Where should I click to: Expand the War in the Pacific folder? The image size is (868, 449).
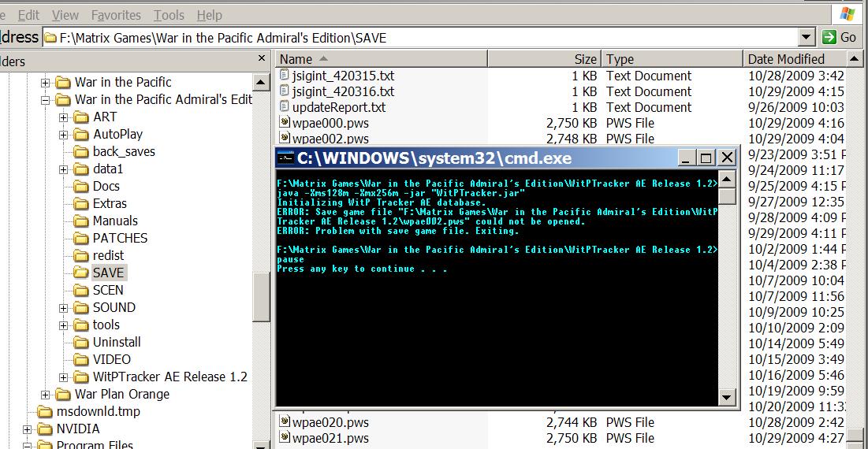(x=46, y=83)
